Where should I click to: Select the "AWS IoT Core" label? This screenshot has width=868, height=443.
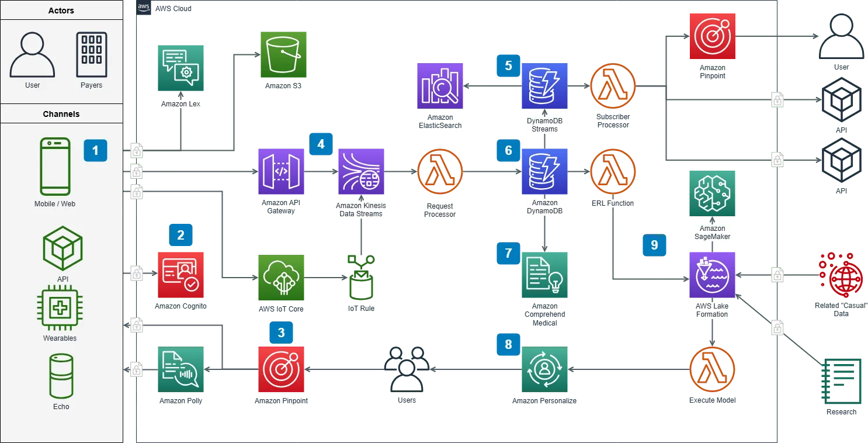pyautogui.click(x=281, y=309)
